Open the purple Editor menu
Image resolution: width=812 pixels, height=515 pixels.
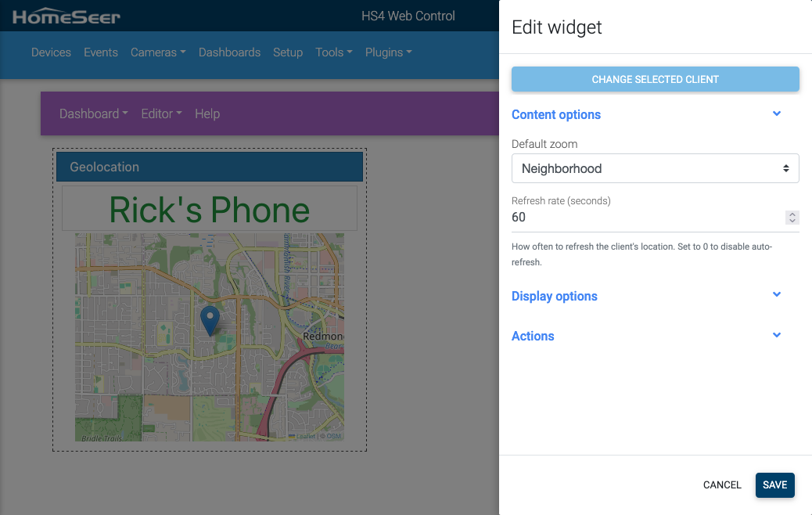pos(162,113)
